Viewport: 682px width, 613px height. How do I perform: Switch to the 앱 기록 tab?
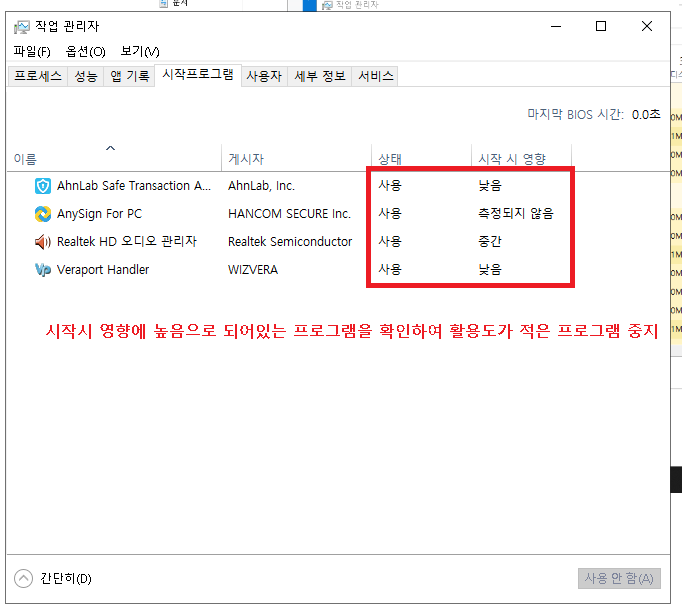point(130,77)
